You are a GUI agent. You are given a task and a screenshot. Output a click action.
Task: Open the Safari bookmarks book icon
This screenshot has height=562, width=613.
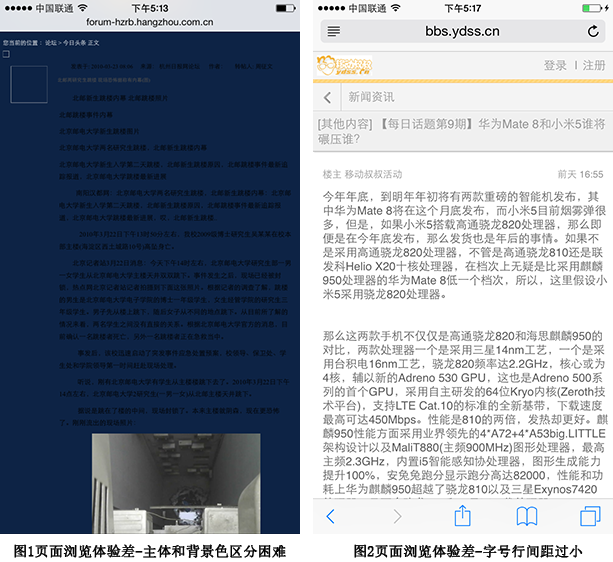point(526,516)
